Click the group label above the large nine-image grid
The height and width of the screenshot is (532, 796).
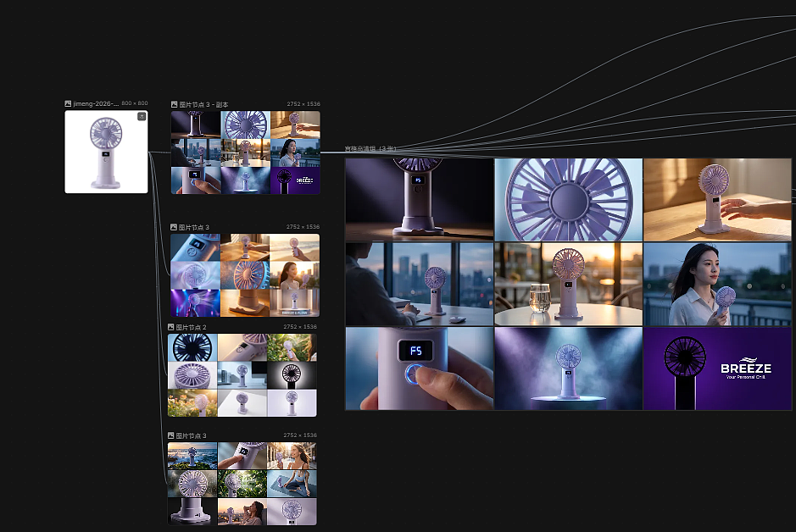point(370,148)
